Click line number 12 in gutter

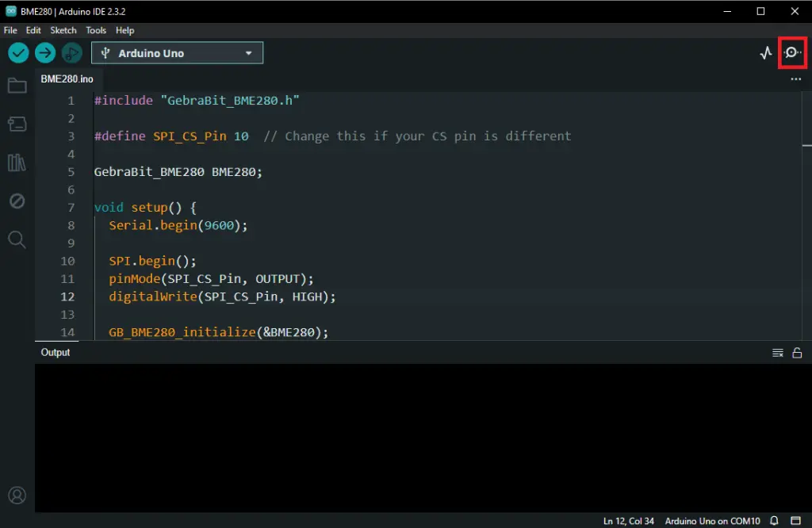(x=67, y=297)
